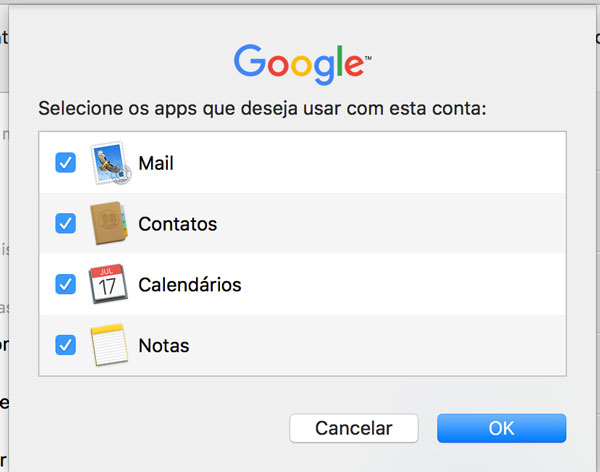Click blank area right of the Notas label

coord(400,346)
